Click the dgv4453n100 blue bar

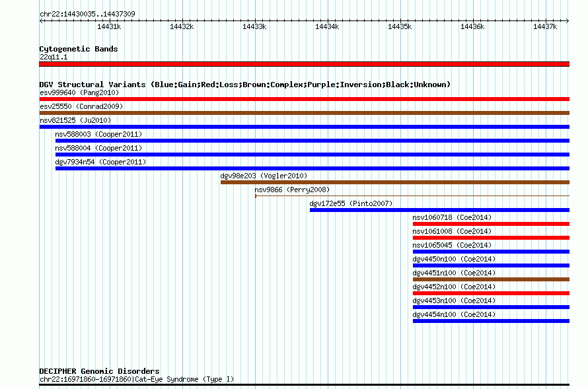pos(491,307)
